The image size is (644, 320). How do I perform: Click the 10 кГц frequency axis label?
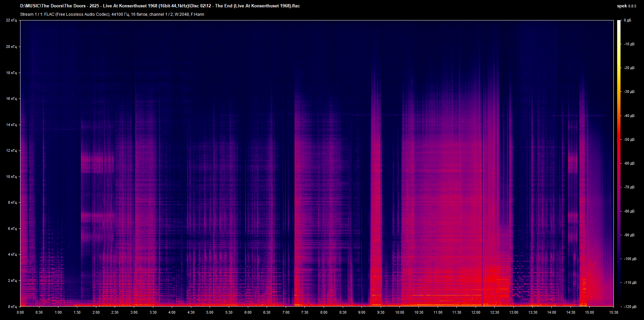(x=11, y=177)
